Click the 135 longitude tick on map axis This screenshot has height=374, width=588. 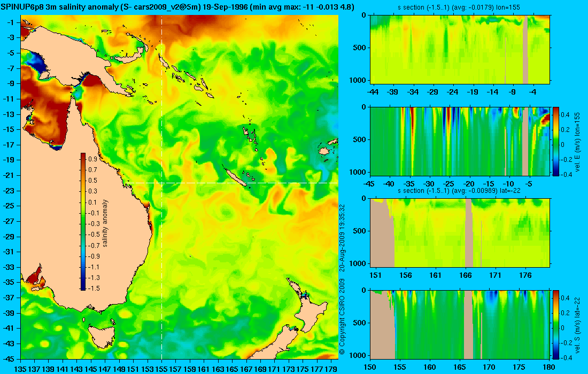(x=20, y=369)
